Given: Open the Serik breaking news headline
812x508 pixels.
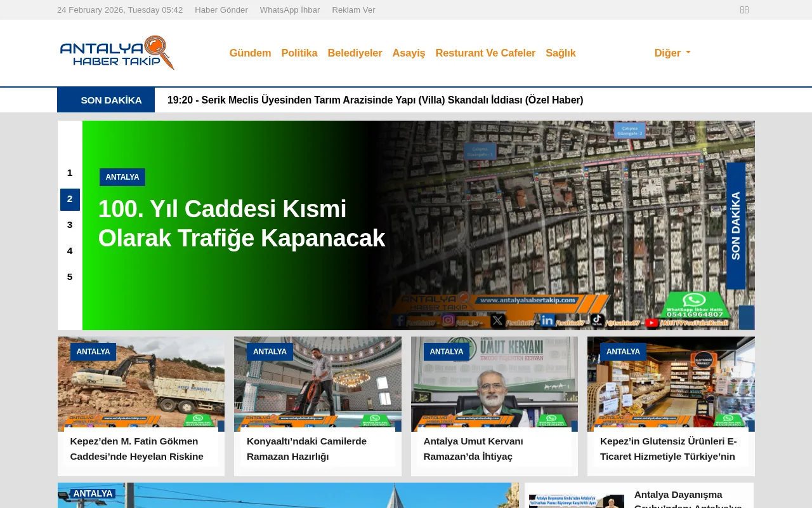Looking at the screenshot, I should (x=375, y=100).
